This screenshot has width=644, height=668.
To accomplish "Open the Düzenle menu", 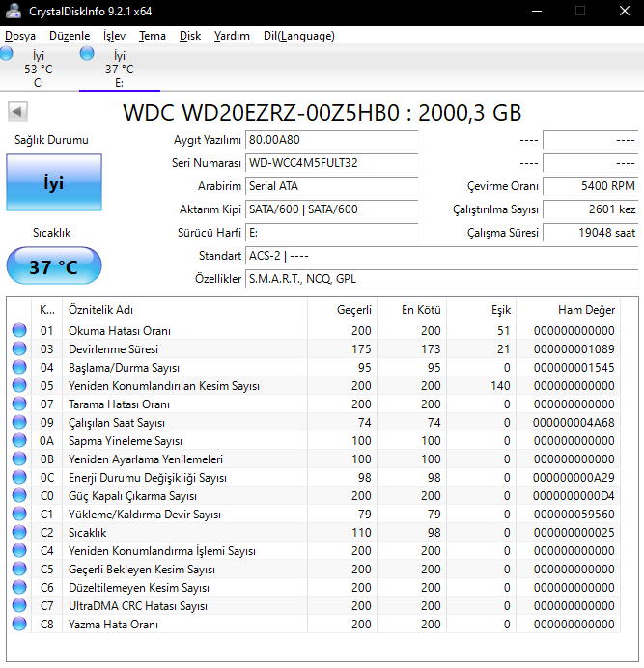I will click(70, 36).
